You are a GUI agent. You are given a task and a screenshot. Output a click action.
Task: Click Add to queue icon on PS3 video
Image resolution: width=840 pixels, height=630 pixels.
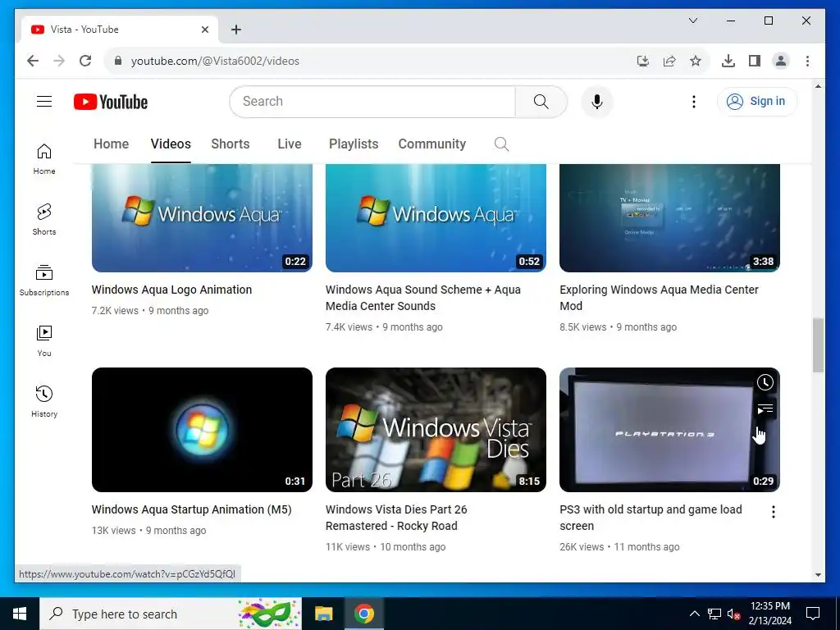765,410
